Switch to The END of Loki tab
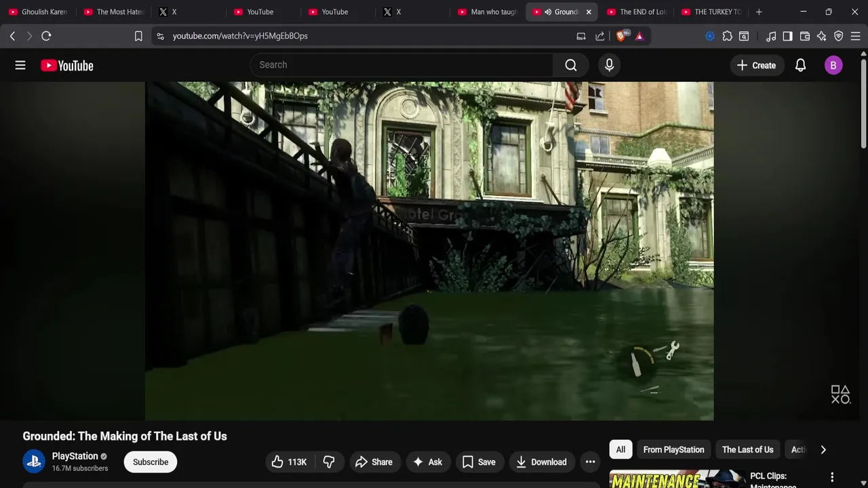Screen dimensions: 868x488 coord(637,12)
